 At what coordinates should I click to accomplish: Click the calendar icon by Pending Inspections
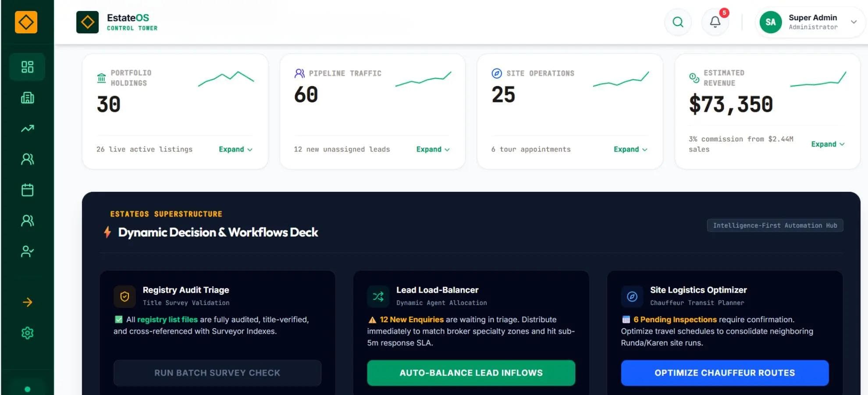pos(626,320)
